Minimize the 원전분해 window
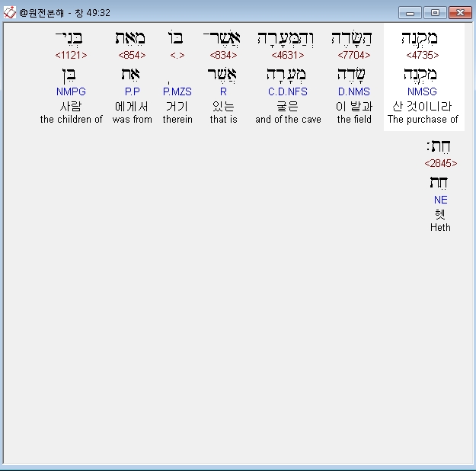Image resolution: width=476 pixels, height=471 pixels. point(410,13)
